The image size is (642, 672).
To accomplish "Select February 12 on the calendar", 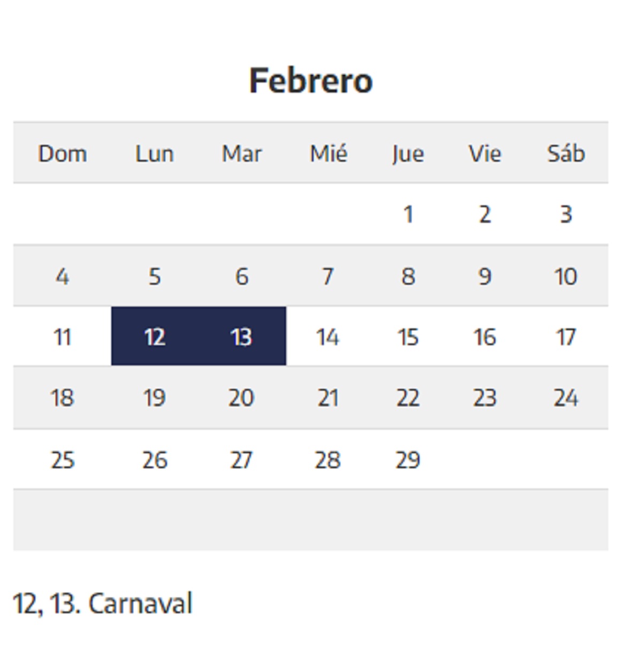I will (155, 337).
